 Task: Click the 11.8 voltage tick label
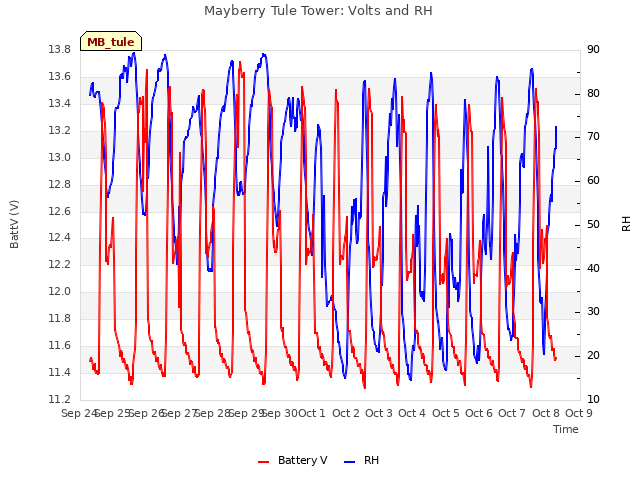60,318
